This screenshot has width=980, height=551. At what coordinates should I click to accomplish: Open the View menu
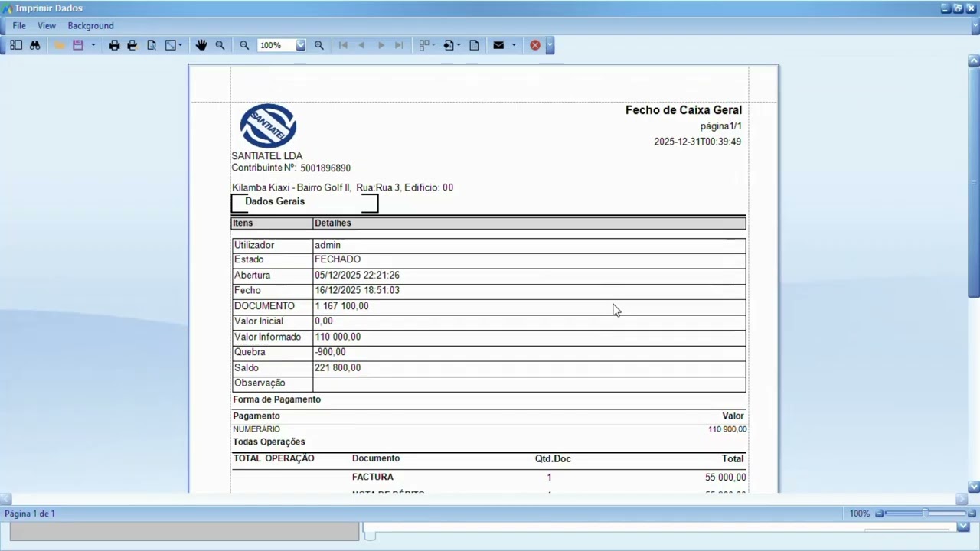point(47,26)
